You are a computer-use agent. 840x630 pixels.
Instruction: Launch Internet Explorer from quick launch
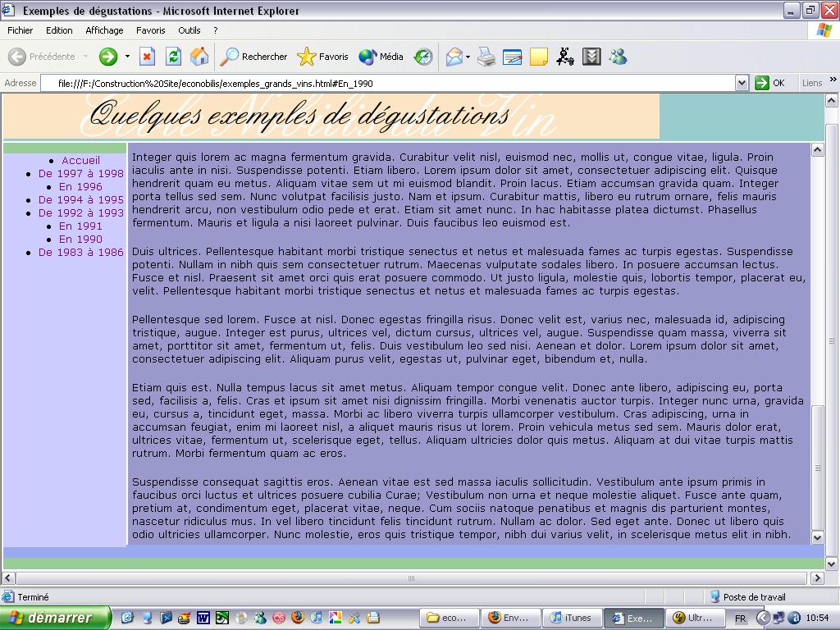[127, 618]
